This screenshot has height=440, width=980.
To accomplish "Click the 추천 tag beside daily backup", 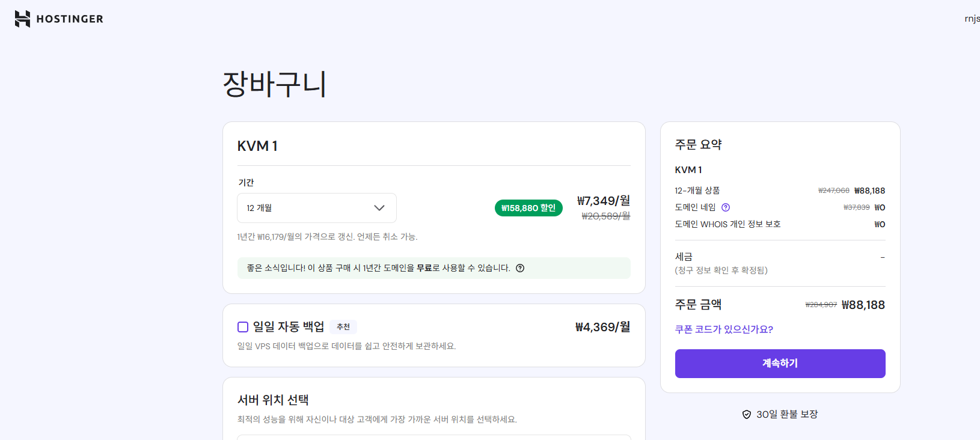I will (x=343, y=327).
